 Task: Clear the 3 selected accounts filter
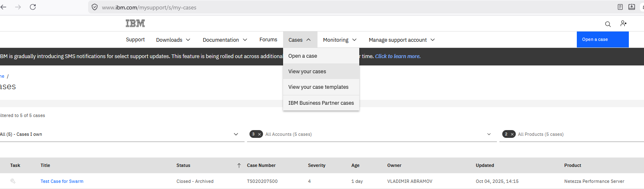[259, 134]
